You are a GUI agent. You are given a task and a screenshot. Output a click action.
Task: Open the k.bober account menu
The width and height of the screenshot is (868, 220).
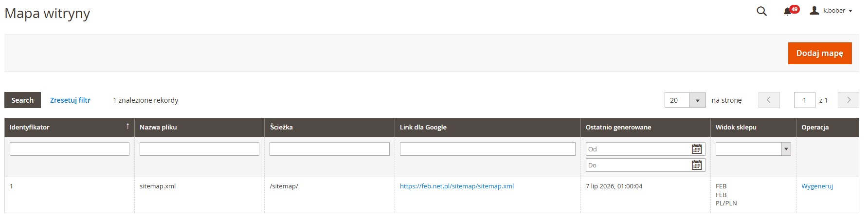click(x=831, y=10)
